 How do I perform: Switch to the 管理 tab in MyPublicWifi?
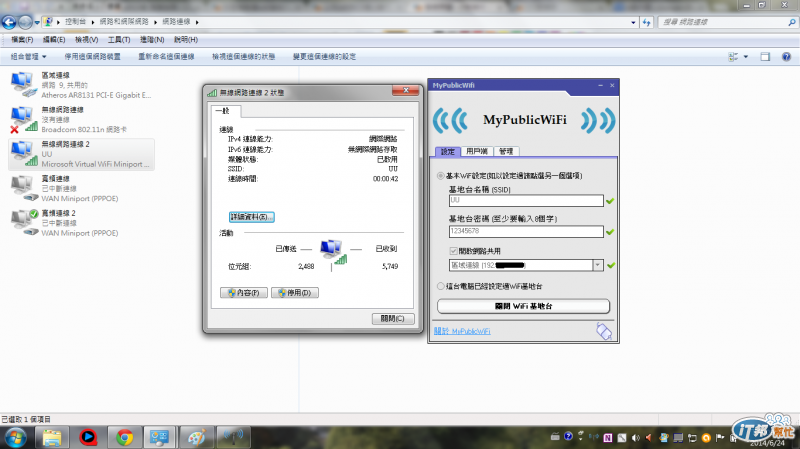506,152
